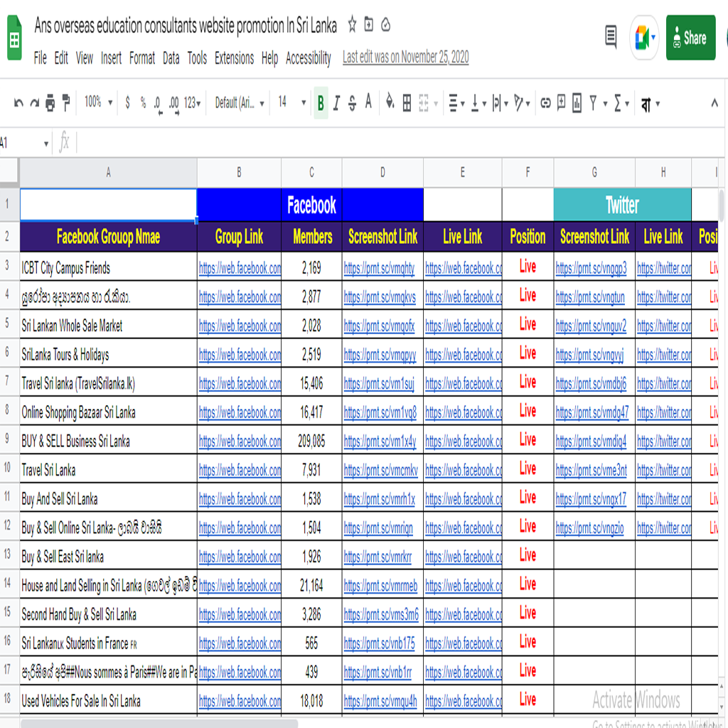
Task: Insert a comment
Action: (562, 102)
